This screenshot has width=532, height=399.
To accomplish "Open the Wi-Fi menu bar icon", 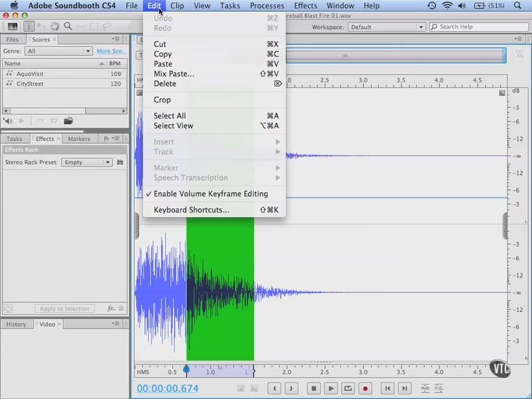I will pos(448,5).
